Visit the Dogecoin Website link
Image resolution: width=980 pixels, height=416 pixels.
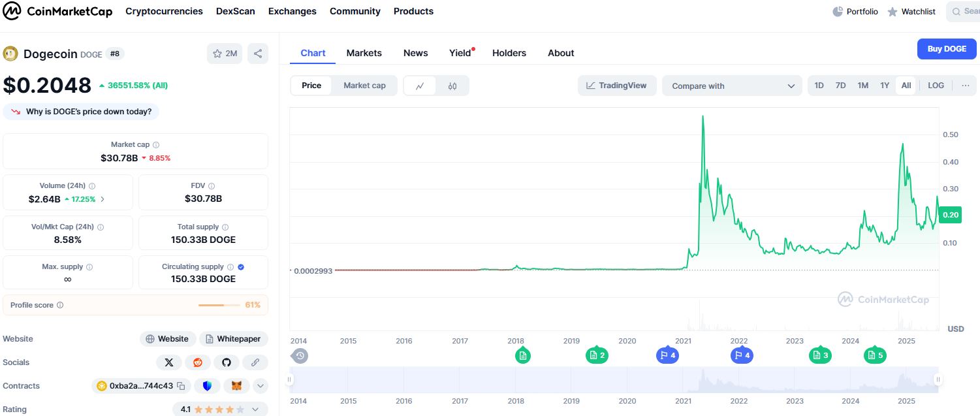[167, 339]
